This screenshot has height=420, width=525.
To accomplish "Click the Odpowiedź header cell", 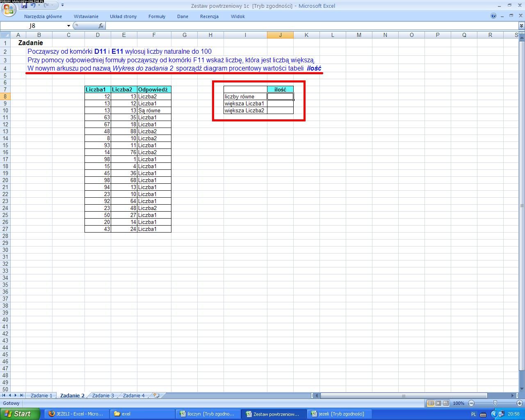I will (154, 89).
